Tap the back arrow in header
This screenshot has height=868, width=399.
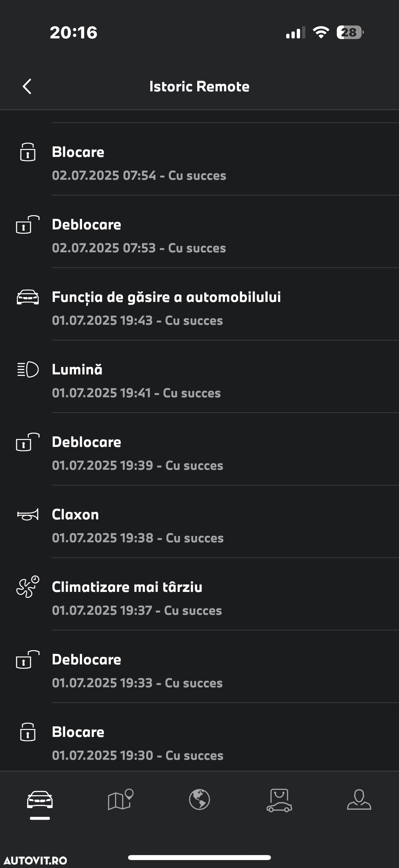pos(27,87)
